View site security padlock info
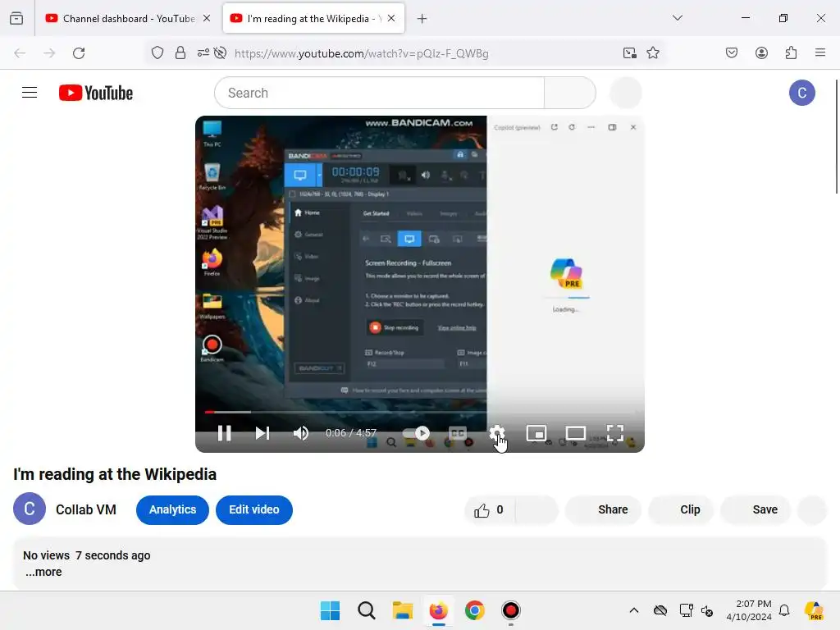Viewport: 840px width, 630px height. (x=180, y=52)
